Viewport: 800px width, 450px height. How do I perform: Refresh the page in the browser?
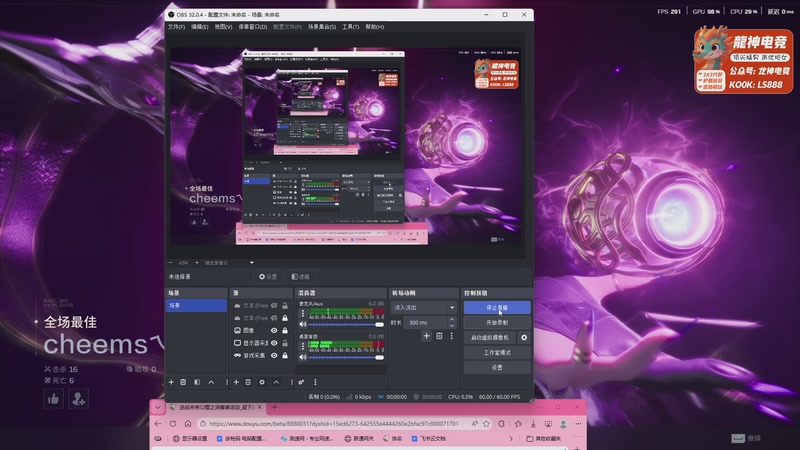[x=173, y=424]
